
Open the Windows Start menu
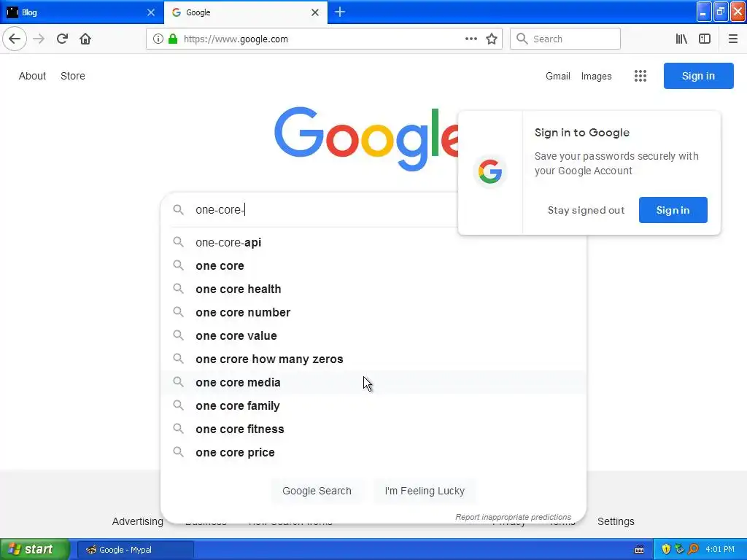tap(35, 549)
